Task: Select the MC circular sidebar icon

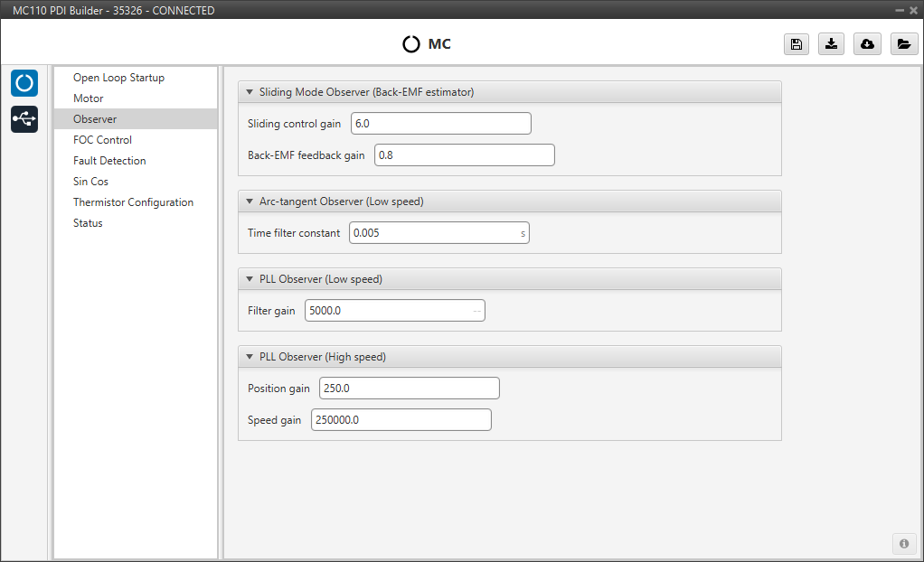Action: tap(24, 83)
